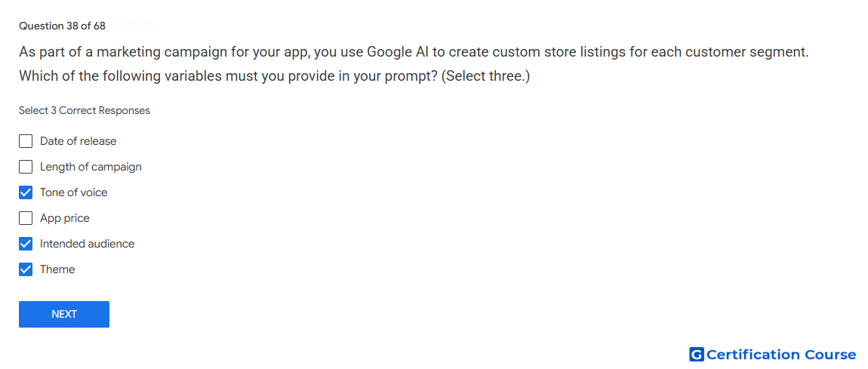The image size is (868, 369).
Task: Open the Certification Course watermark text
Action: 781,355
